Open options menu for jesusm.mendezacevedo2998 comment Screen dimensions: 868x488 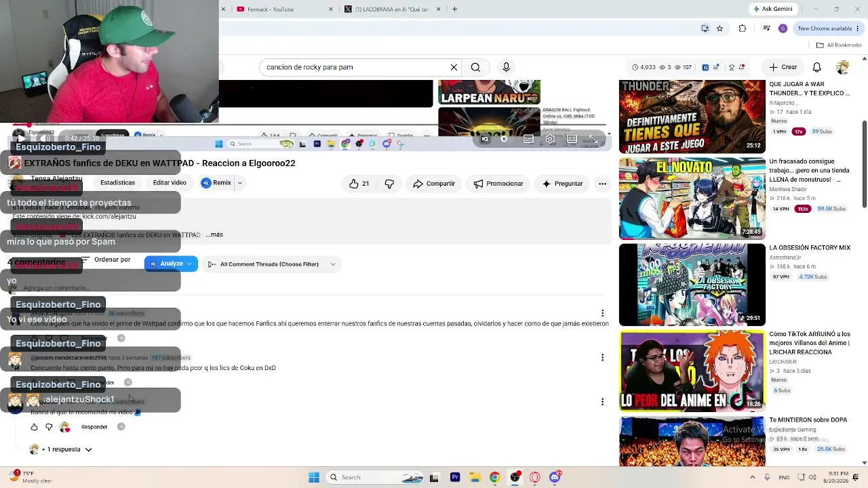pos(602,357)
